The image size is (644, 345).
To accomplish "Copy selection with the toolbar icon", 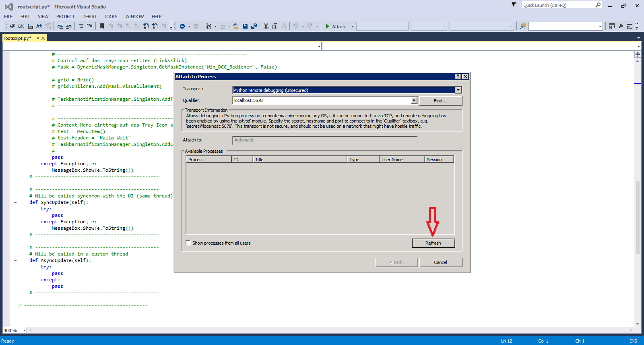I will [x=275, y=26].
